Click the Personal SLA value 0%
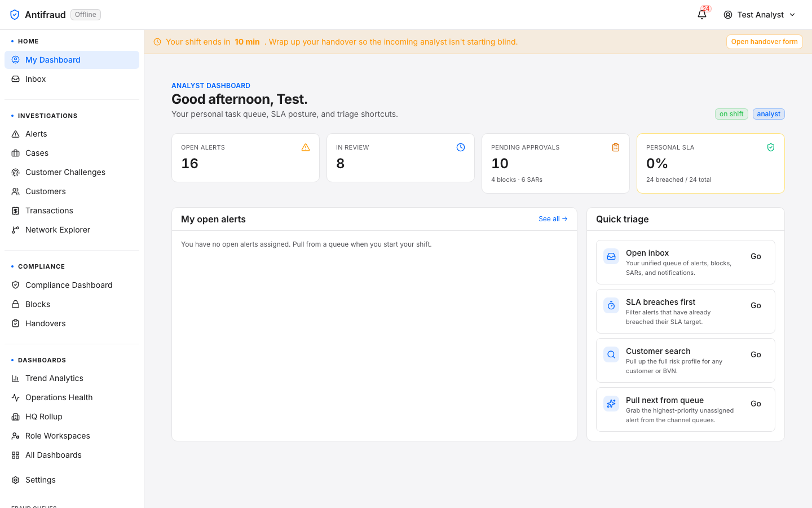The image size is (812, 508). [x=657, y=164]
